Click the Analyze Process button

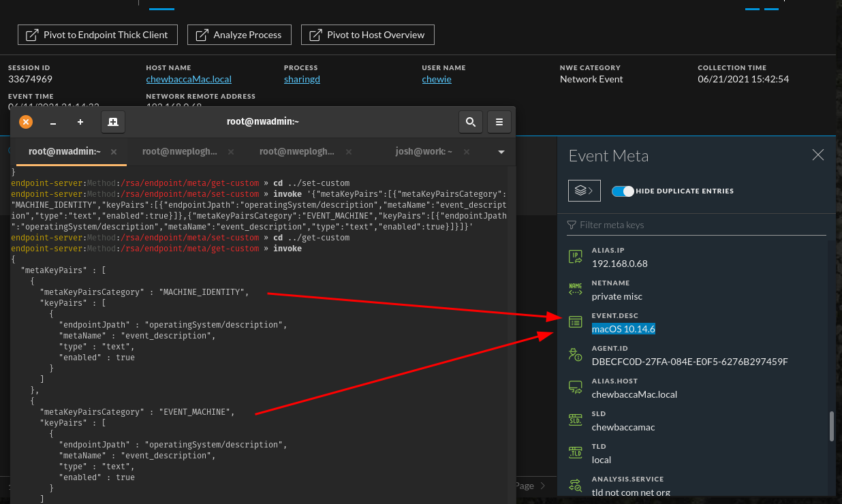pos(239,35)
